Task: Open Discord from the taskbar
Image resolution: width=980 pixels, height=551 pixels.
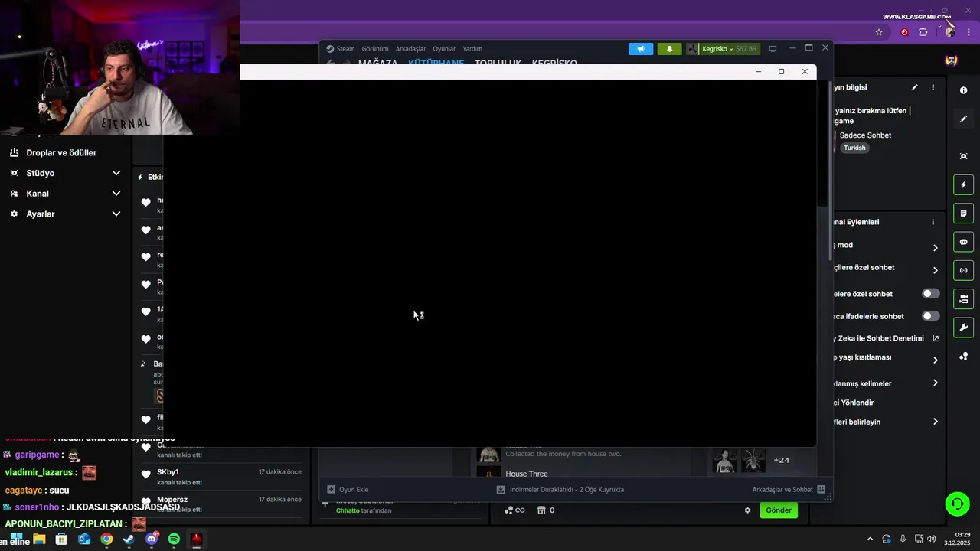Action: pyautogui.click(x=152, y=539)
